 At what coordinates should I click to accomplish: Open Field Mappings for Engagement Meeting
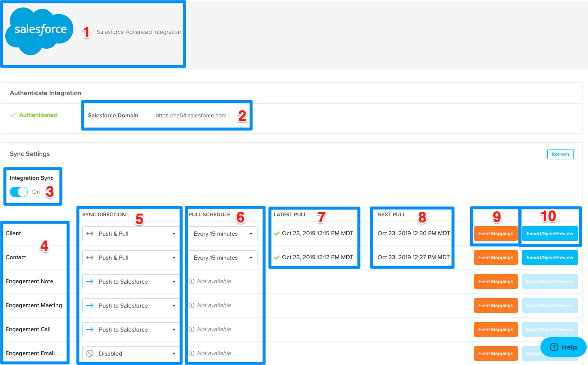coord(496,305)
